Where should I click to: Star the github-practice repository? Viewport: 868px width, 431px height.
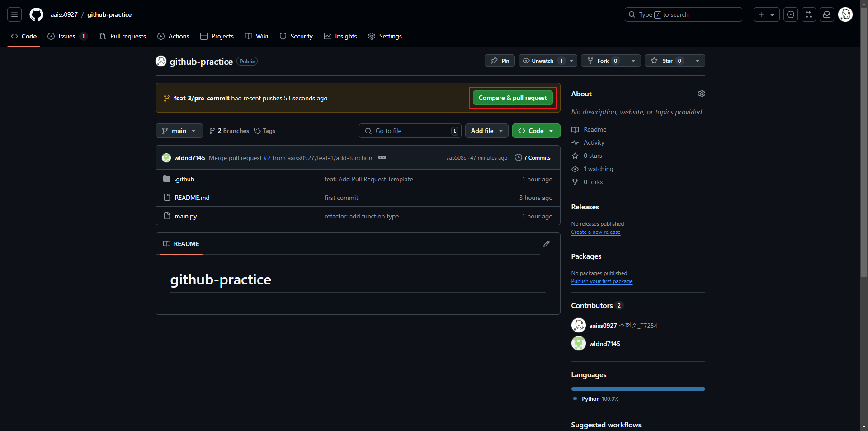click(667, 61)
